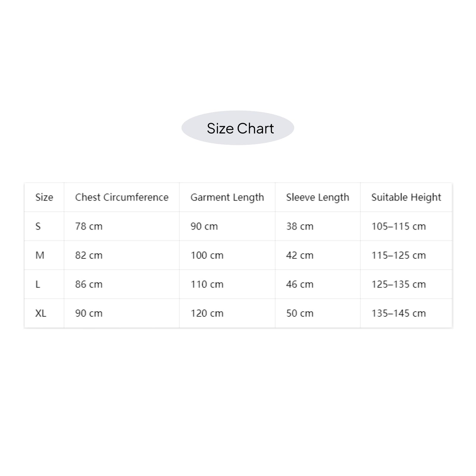Select the XL size row label

(44, 313)
